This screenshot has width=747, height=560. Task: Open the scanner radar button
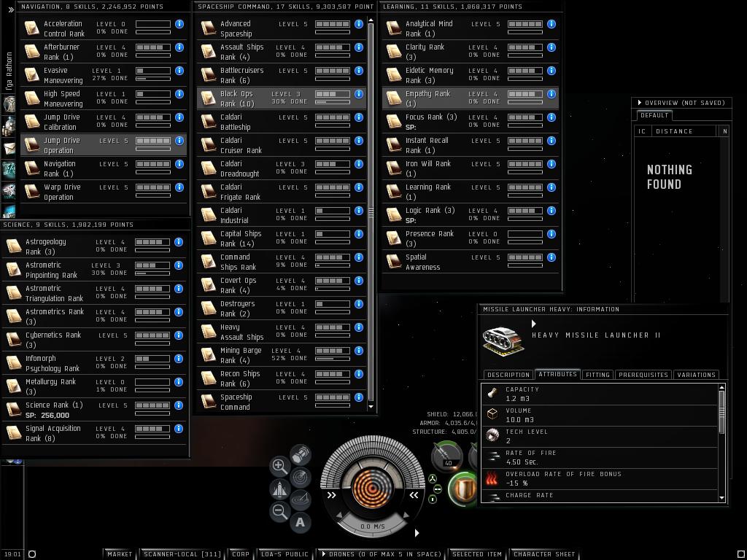tap(300, 477)
